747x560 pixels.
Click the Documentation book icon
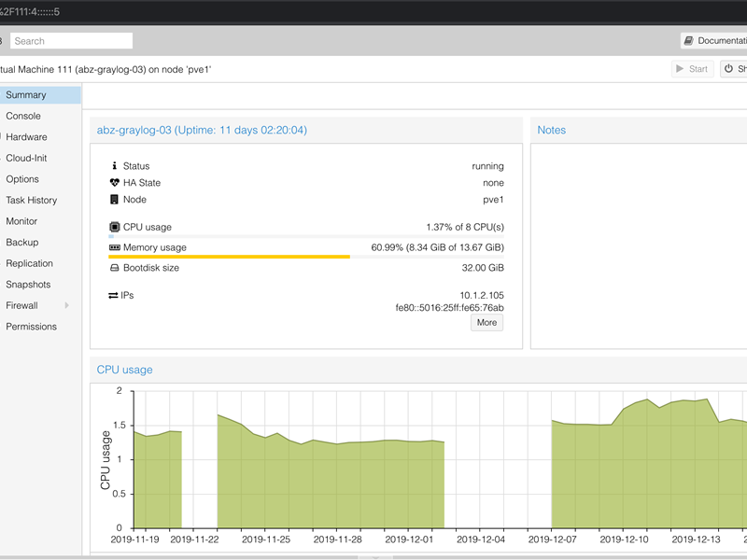pos(688,41)
